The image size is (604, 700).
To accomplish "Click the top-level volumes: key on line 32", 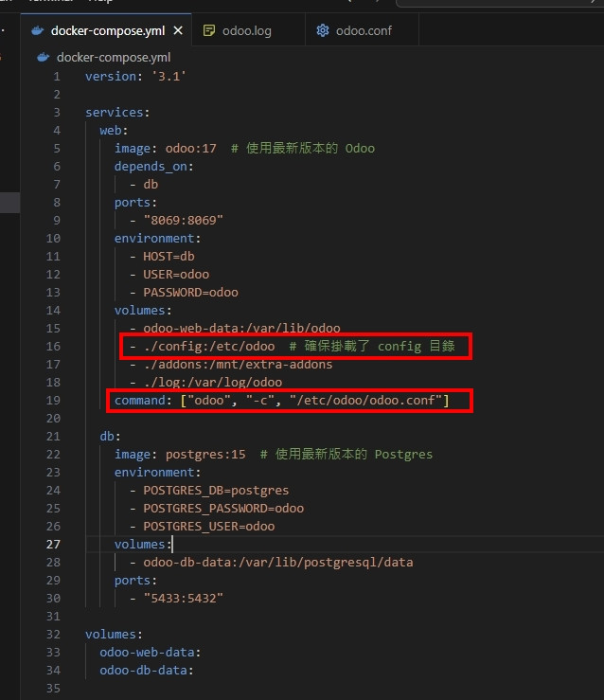I will coord(114,635).
